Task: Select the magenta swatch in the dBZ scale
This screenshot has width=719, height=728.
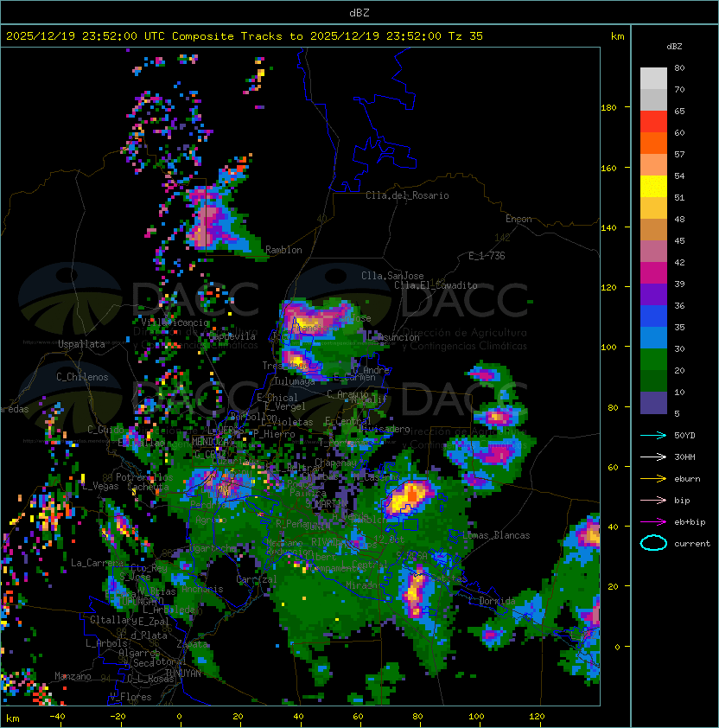Action: click(653, 273)
